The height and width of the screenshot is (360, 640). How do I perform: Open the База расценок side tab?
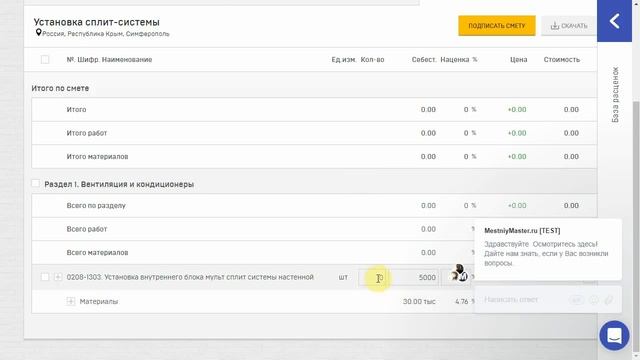click(x=615, y=95)
